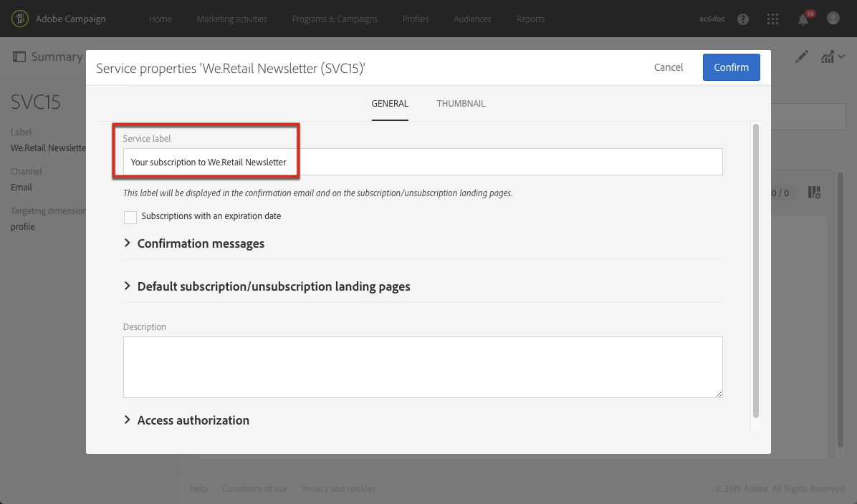This screenshot has height=504, width=857.
Task: Switch to the THUMBNAIL tab
Action: 461,104
